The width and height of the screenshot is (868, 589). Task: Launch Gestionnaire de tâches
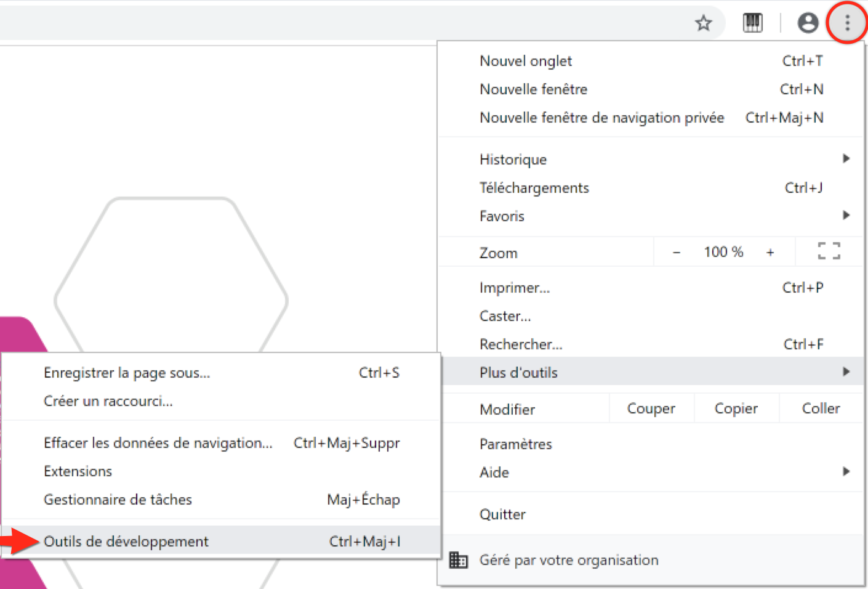pyautogui.click(x=117, y=499)
